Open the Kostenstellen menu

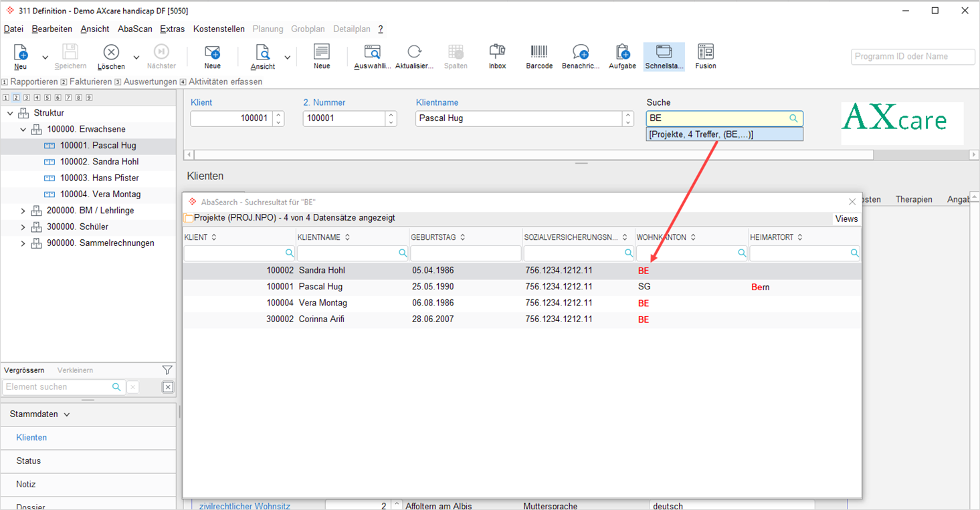pos(219,29)
